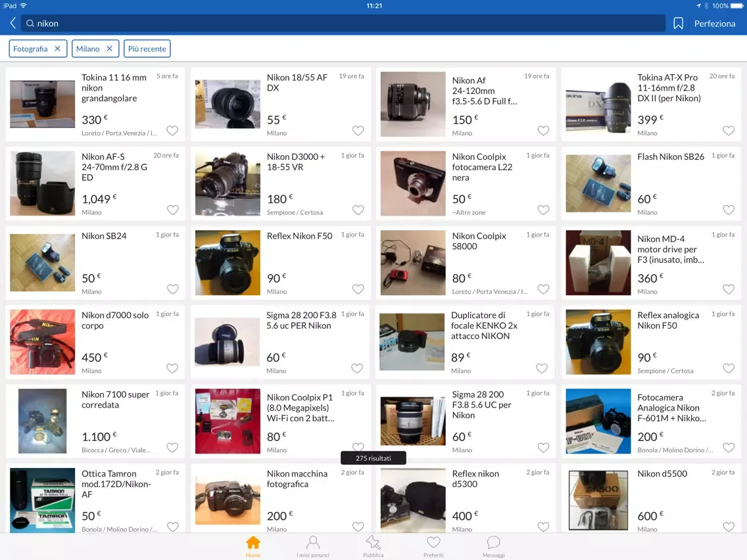Open the Flash Nikon SB26 listing title
The height and width of the screenshot is (560, 747).
click(671, 156)
